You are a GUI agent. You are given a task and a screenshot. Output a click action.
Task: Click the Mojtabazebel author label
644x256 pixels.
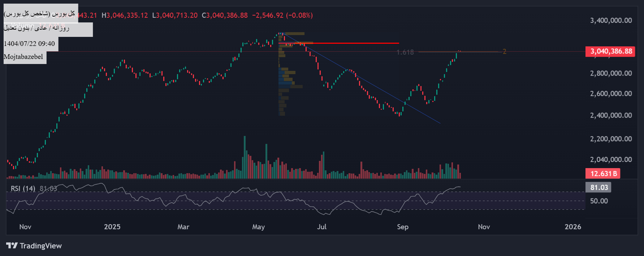tap(23, 57)
